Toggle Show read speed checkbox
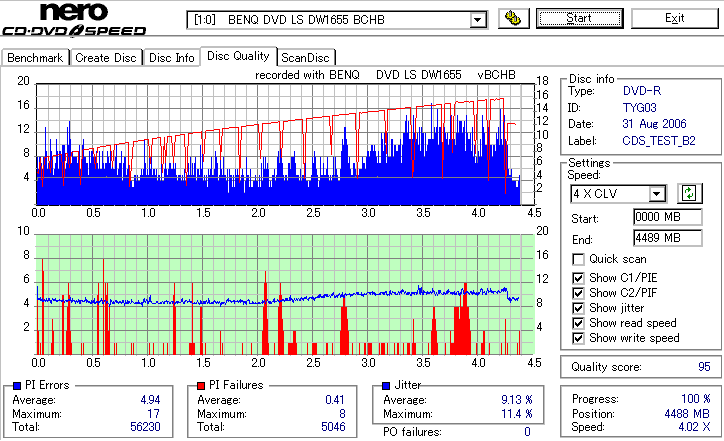724x441 pixels. click(578, 323)
